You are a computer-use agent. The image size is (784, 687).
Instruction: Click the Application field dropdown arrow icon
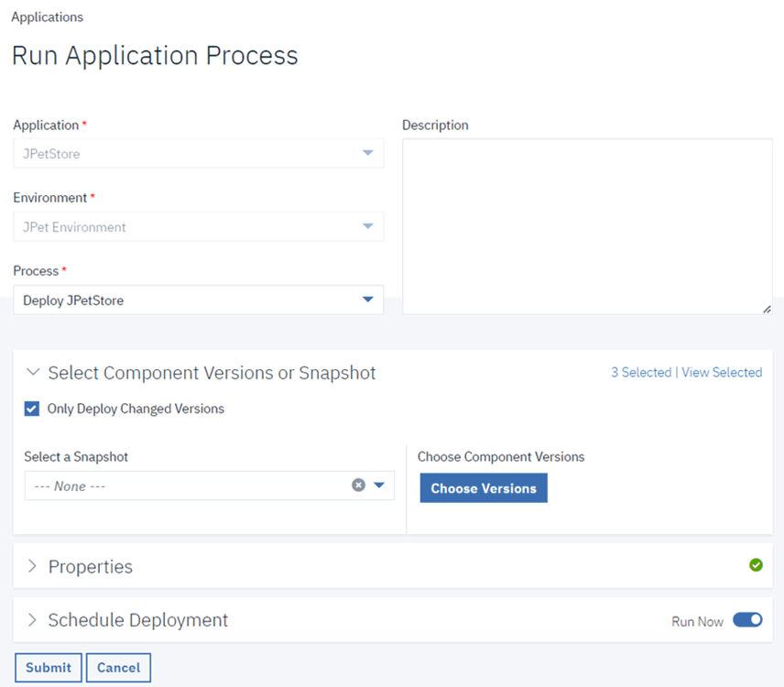point(368,153)
